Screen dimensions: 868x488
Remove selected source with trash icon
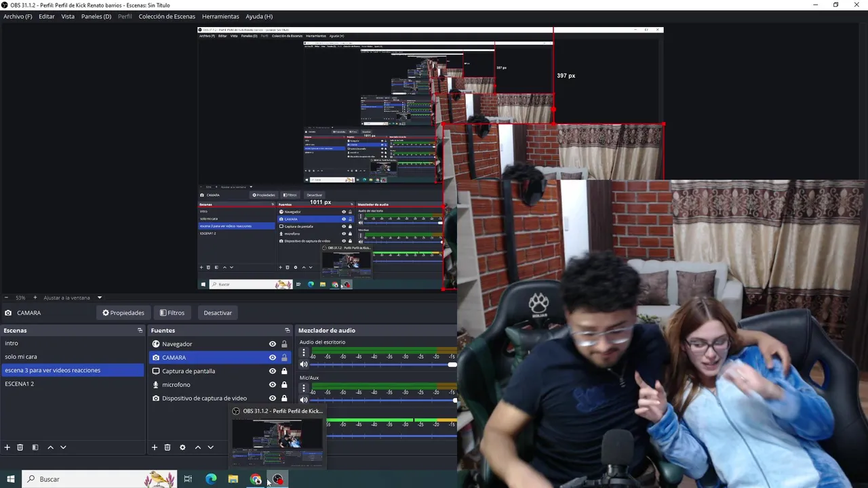(x=167, y=447)
